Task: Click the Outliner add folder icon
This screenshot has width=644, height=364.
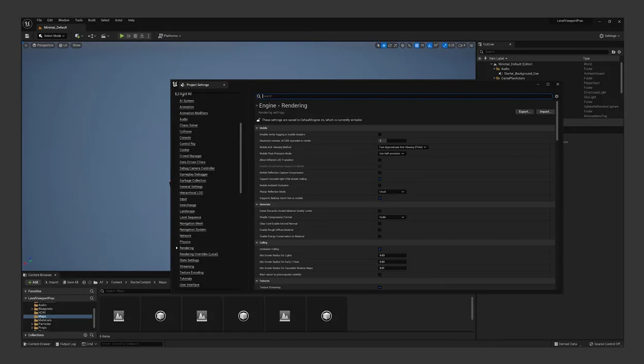Action: point(613,52)
